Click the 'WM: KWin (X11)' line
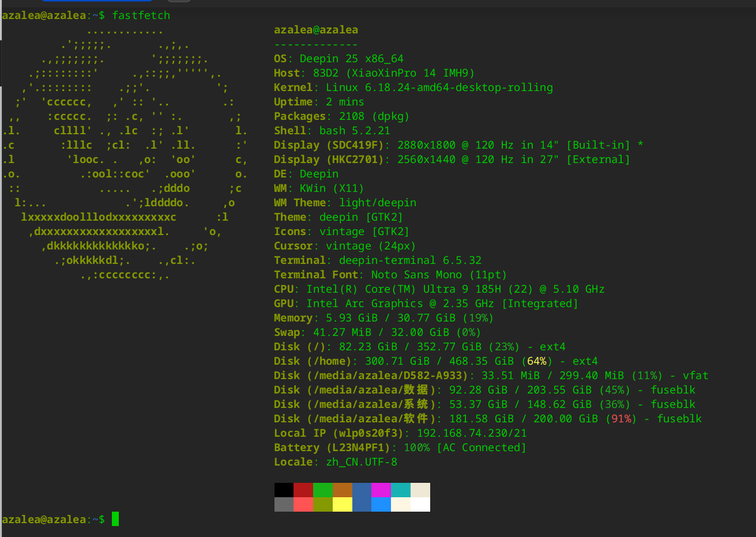The image size is (756, 537). coord(319,188)
